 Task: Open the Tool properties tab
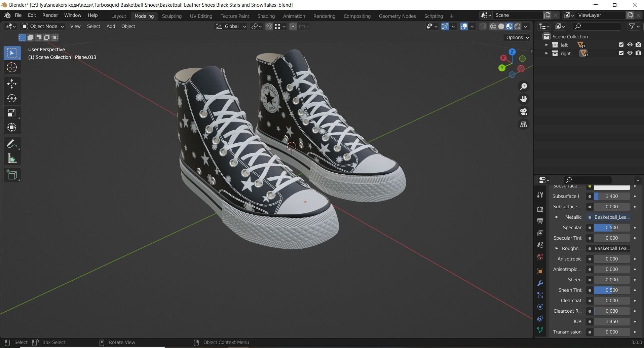click(540, 195)
